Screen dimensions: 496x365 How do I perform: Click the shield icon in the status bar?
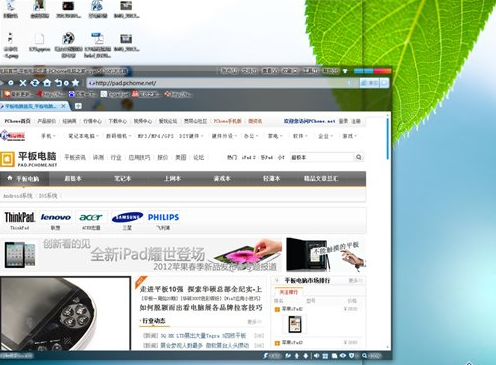[x=352, y=356]
